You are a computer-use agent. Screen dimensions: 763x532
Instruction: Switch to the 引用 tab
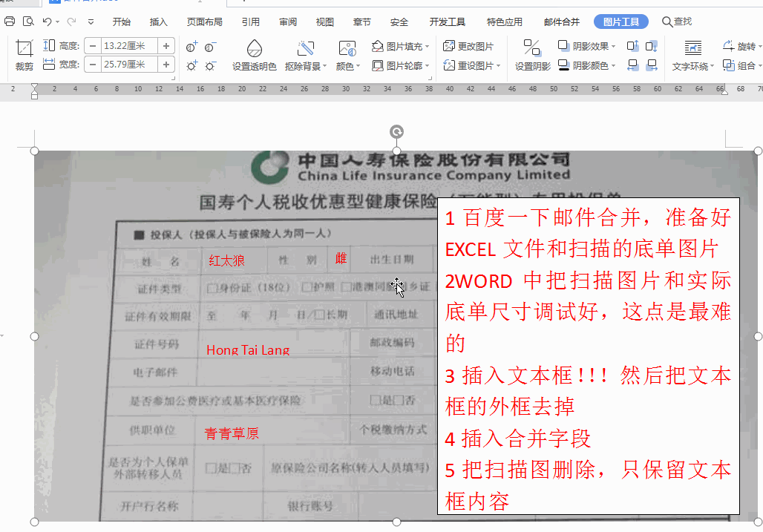pyautogui.click(x=251, y=22)
